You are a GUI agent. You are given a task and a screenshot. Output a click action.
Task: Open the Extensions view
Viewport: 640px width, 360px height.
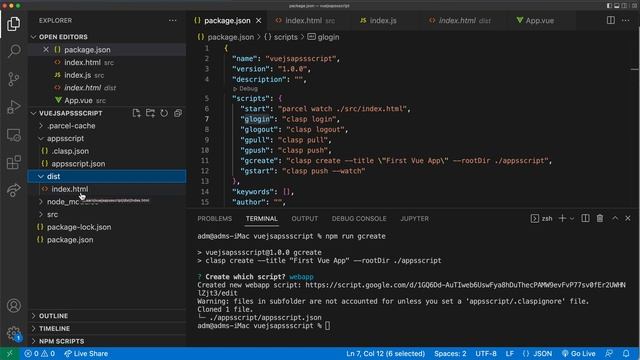coord(13,162)
